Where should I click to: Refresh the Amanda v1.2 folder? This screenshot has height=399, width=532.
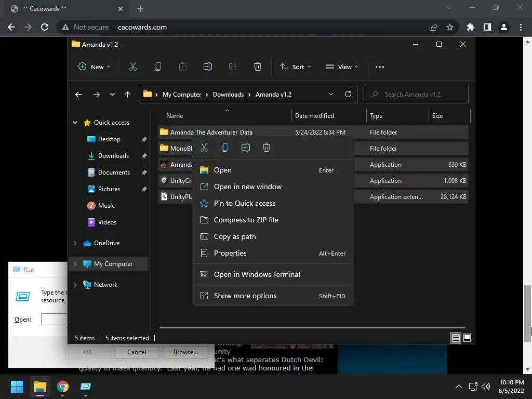(x=348, y=95)
